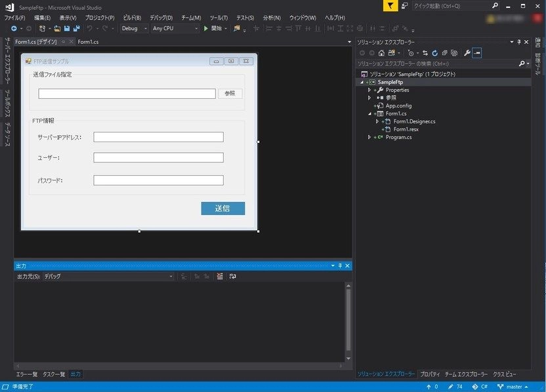
Task: Click Sync with Active Document icon
Action: coord(425,53)
